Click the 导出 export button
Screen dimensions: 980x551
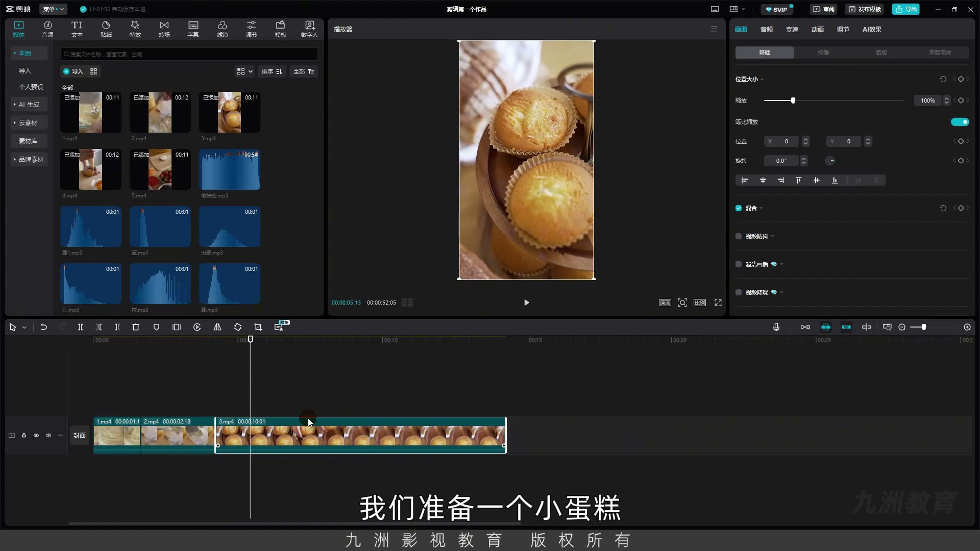click(906, 9)
